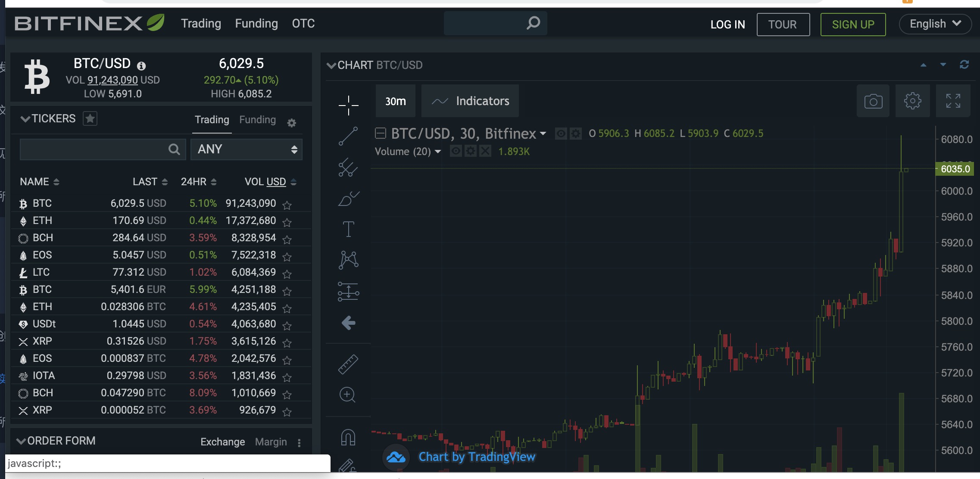The width and height of the screenshot is (980, 479).
Task: Click the BTC/USD info icon
Action: [x=141, y=66]
